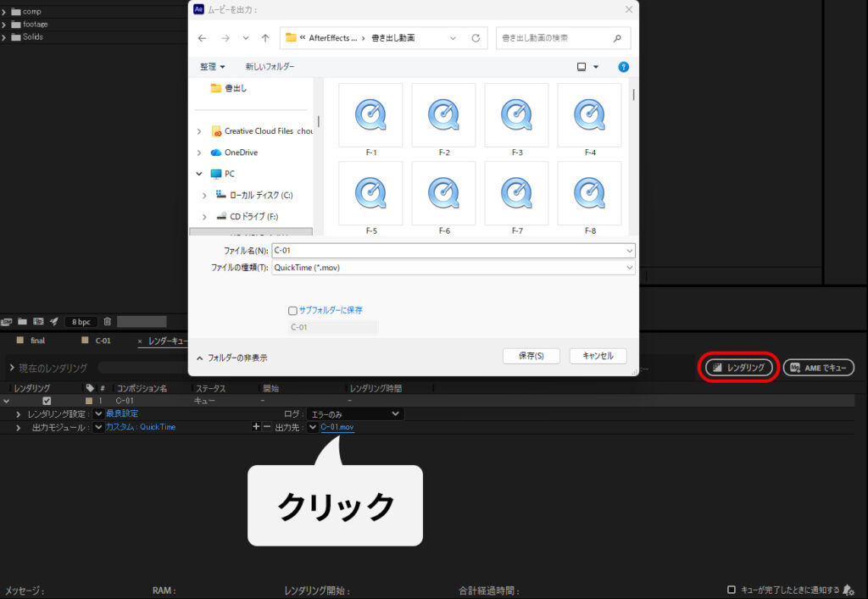This screenshot has height=599, width=868.
Task: Uncheck the render checkbox for C-01 queue item
Action: pyautogui.click(x=47, y=401)
